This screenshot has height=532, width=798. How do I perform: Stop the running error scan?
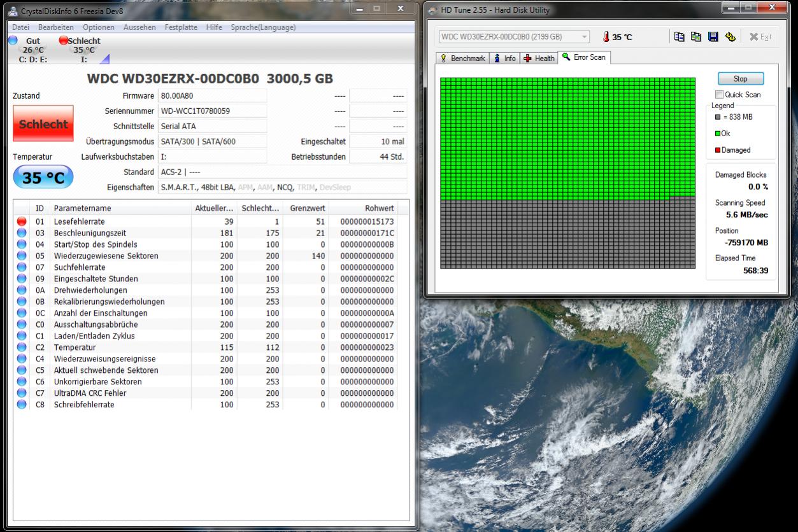pyautogui.click(x=741, y=79)
